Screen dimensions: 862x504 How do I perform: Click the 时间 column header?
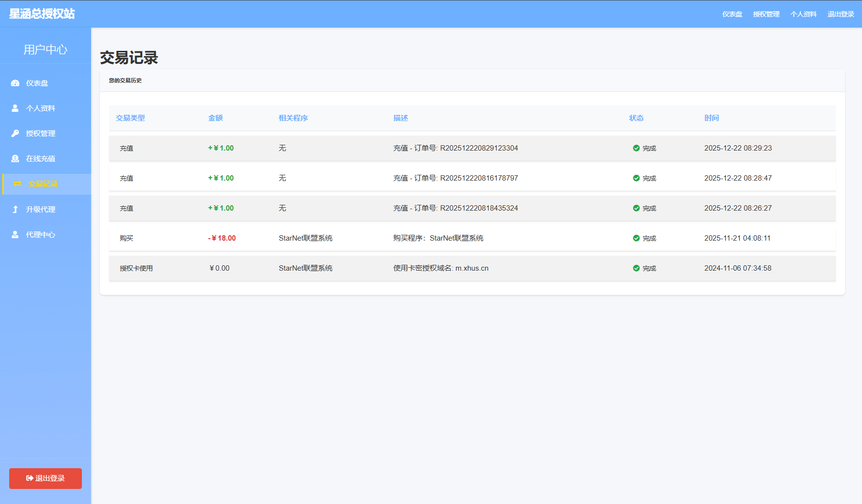(711, 118)
